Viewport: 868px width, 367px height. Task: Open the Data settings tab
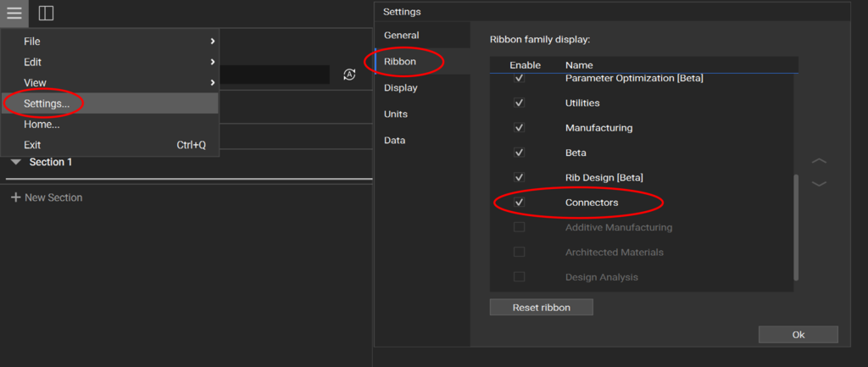tap(422, 140)
